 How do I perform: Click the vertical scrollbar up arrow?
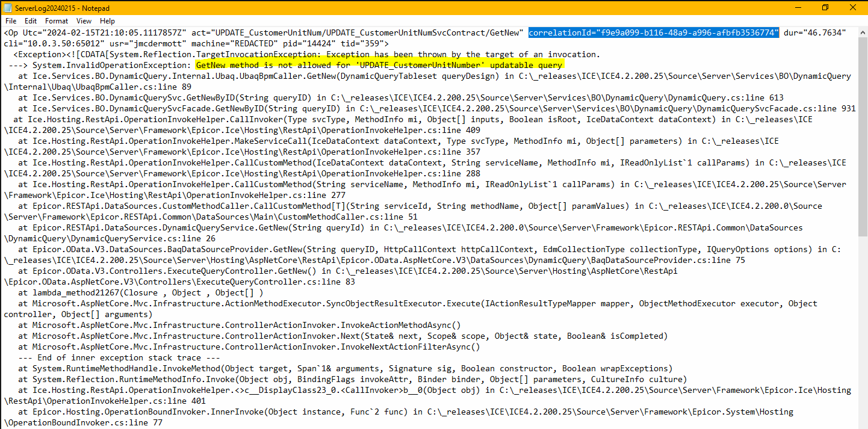click(863, 32)
